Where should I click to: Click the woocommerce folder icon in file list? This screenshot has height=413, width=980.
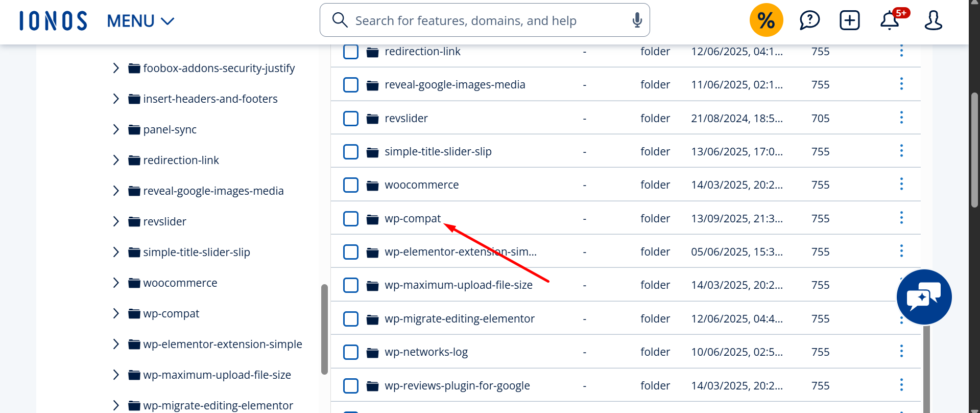tap(372, 185)
